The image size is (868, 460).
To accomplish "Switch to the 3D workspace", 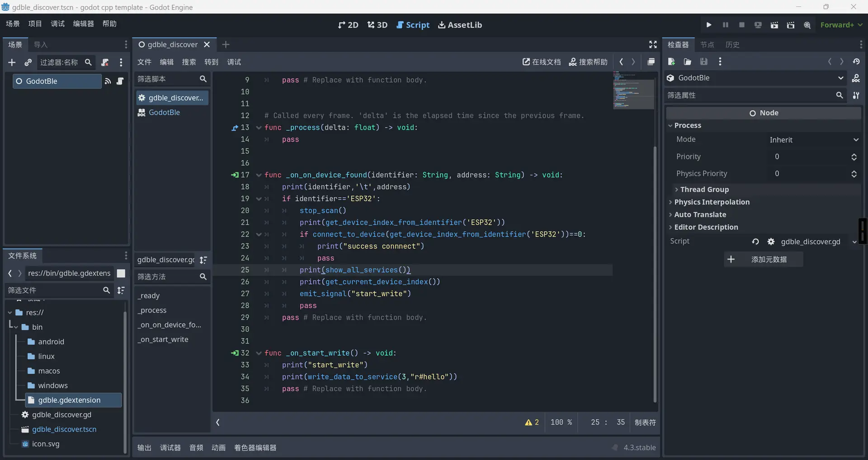I will tap(377, 25).
